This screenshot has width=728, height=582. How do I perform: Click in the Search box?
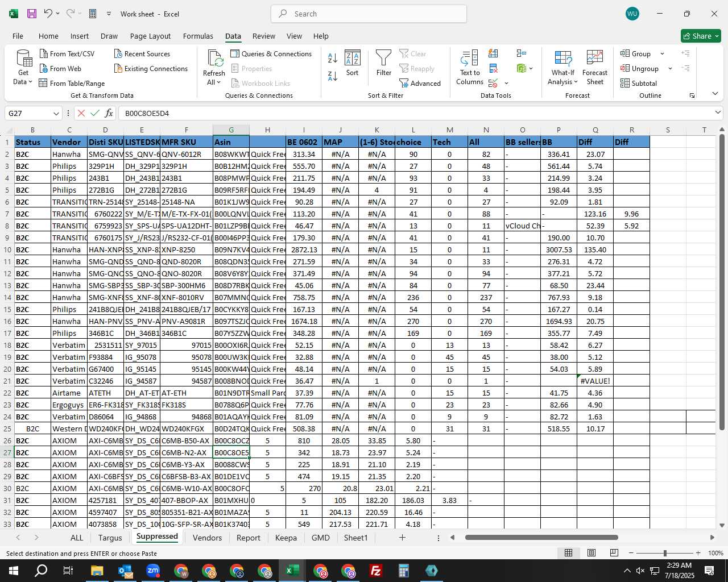click(x=369, y=14)
